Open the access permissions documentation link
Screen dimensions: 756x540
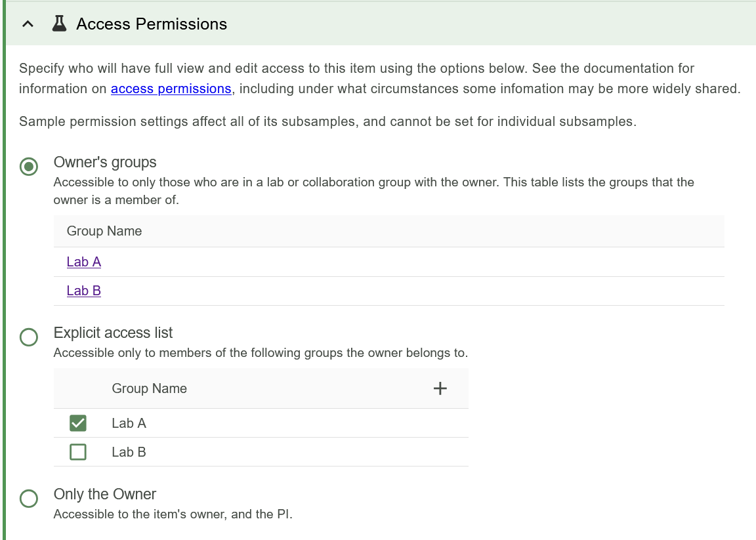171,89
